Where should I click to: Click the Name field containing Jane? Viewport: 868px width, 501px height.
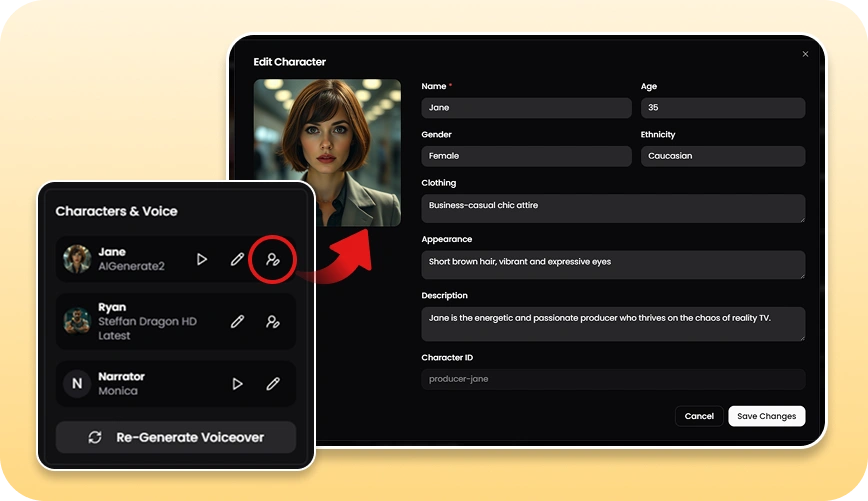click(526, 108)
